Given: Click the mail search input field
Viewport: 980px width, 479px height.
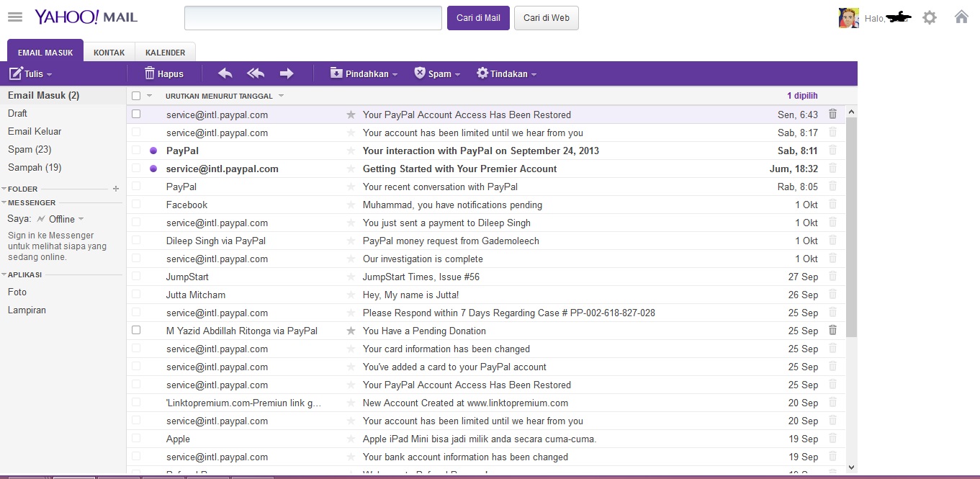Looking at the screenshot, I should [x=313, y=18].
